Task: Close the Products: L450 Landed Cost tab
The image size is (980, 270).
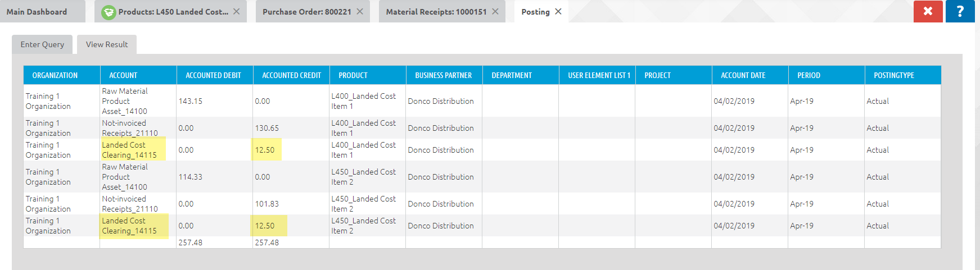Action: click(237, 11)
